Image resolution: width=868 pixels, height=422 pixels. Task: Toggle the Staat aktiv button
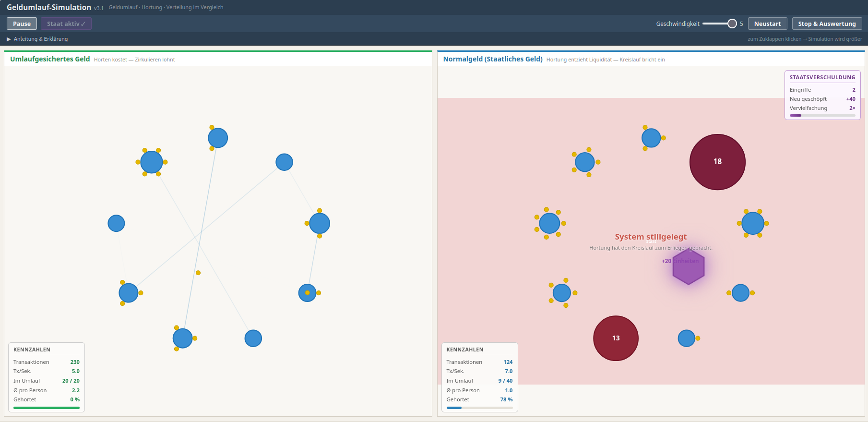click(x=66, y=24)
